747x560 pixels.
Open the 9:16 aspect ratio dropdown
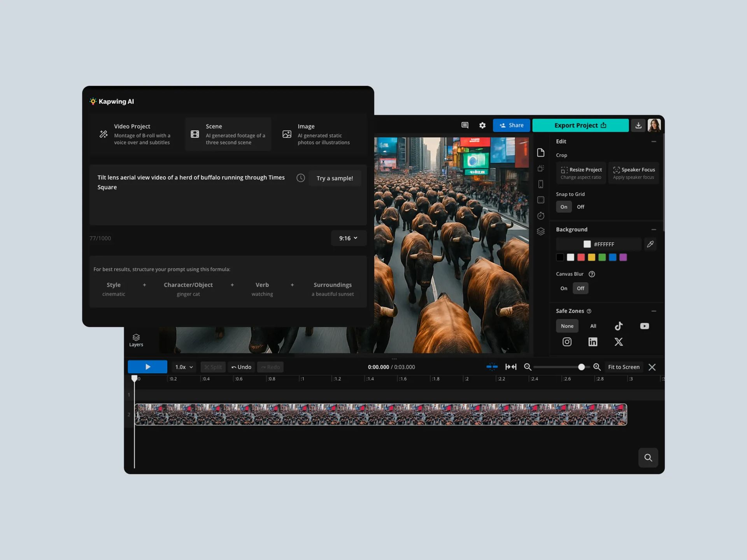(348, 238)
